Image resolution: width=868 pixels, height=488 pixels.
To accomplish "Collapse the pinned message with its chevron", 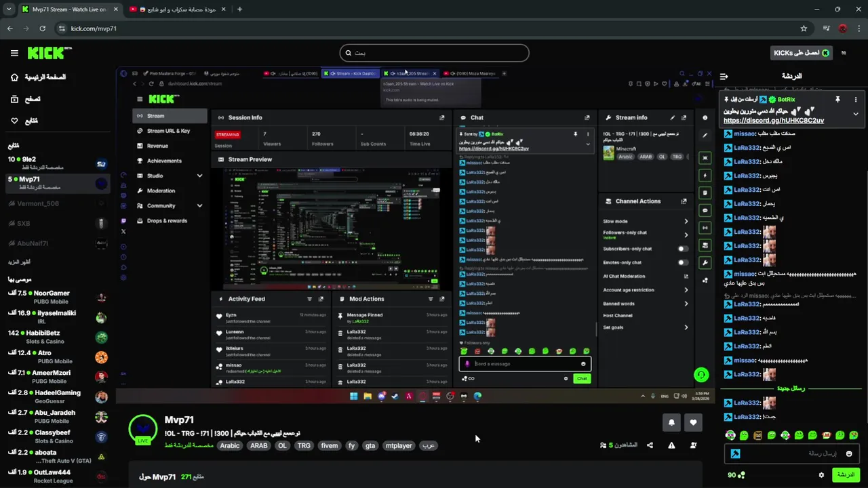I will 855,114.
